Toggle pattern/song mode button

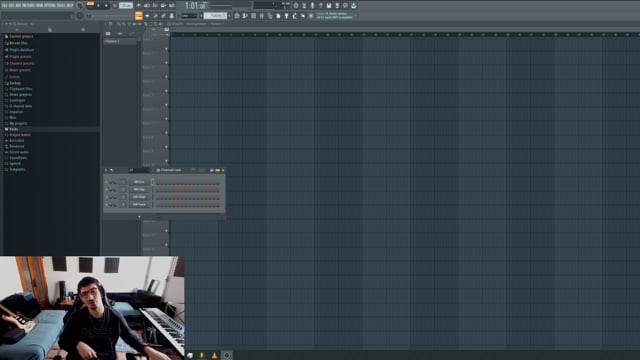click(90, 5)
